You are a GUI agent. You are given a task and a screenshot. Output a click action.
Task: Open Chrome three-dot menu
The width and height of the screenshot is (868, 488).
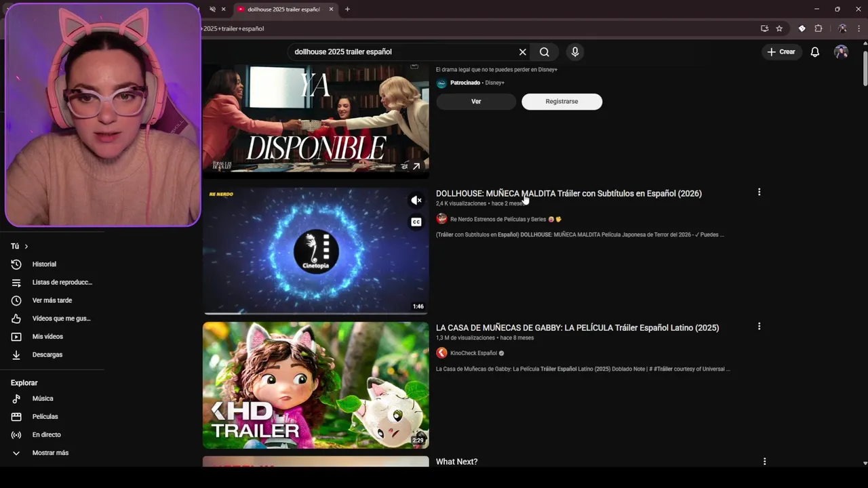(x=859, y=28)
